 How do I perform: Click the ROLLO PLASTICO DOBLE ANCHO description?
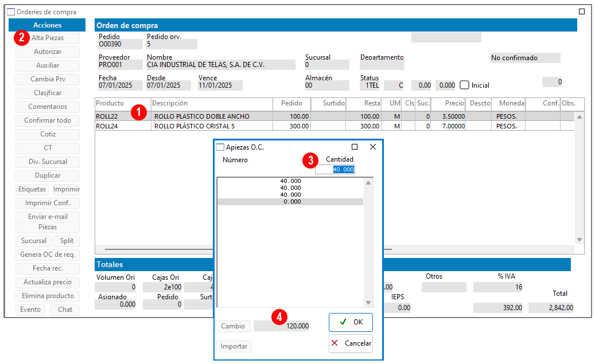(x=202, y=116)
